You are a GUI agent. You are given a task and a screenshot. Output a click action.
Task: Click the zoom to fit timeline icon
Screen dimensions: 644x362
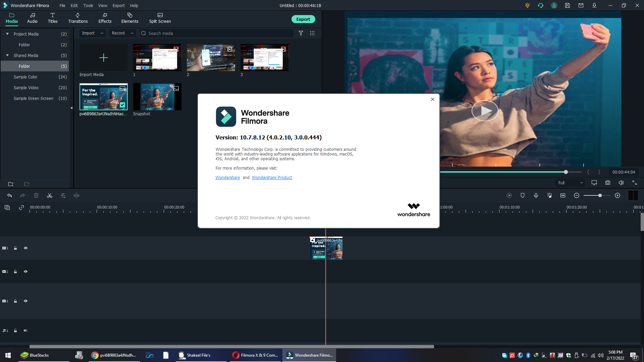[563, 195]
